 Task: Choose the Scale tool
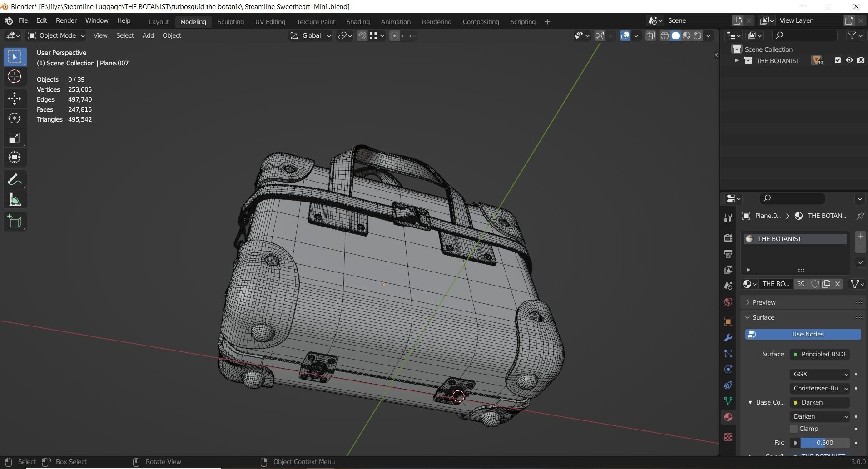tap(15, 138)
